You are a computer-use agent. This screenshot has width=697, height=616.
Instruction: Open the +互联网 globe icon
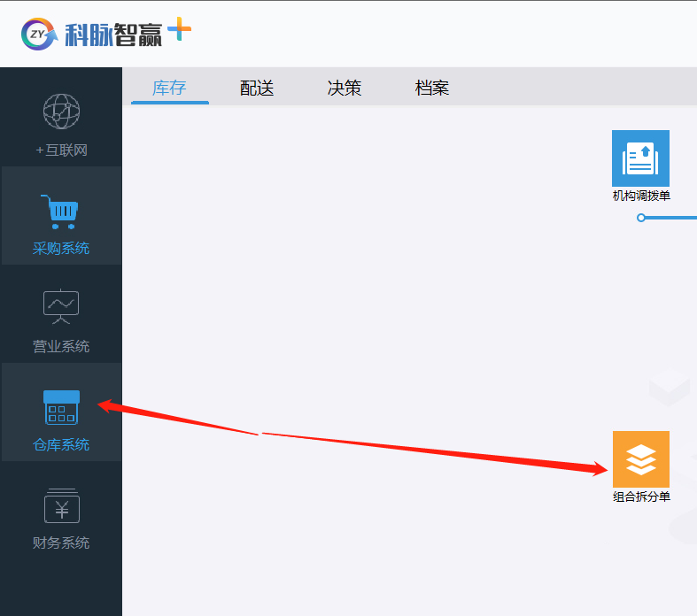pos(61,112)
